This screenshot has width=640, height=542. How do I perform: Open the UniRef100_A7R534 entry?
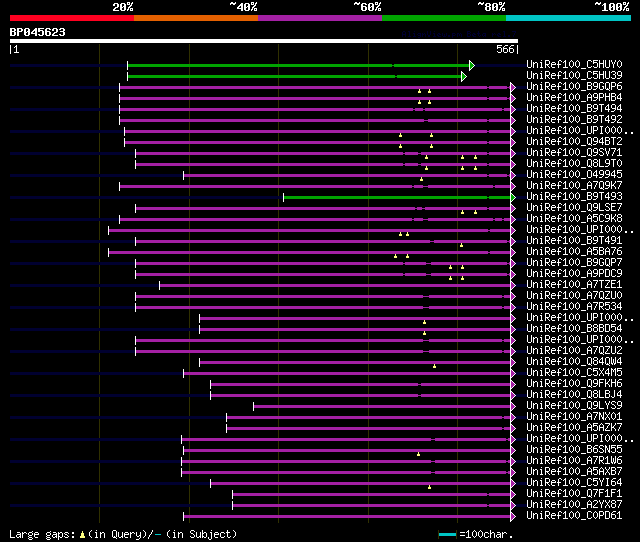pyautogui.click(x=574, y=307)
